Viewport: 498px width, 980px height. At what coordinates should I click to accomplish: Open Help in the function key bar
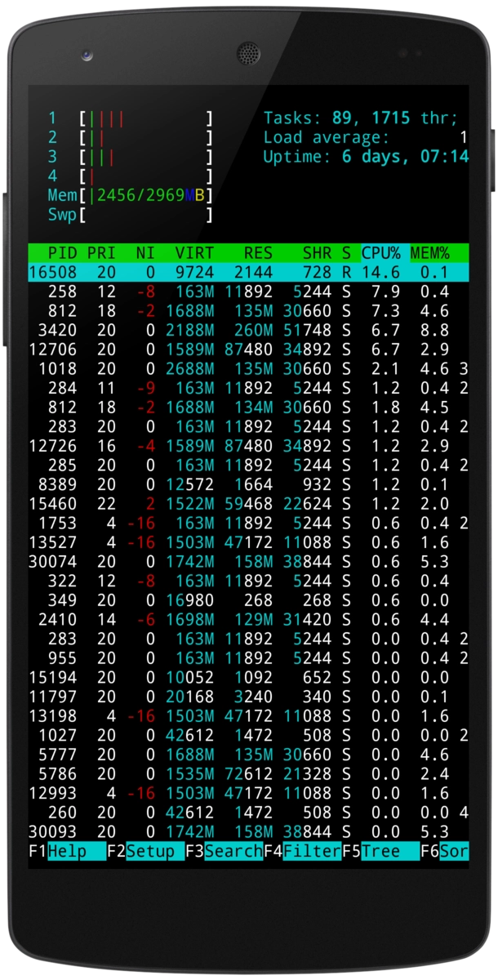(77, 851)
